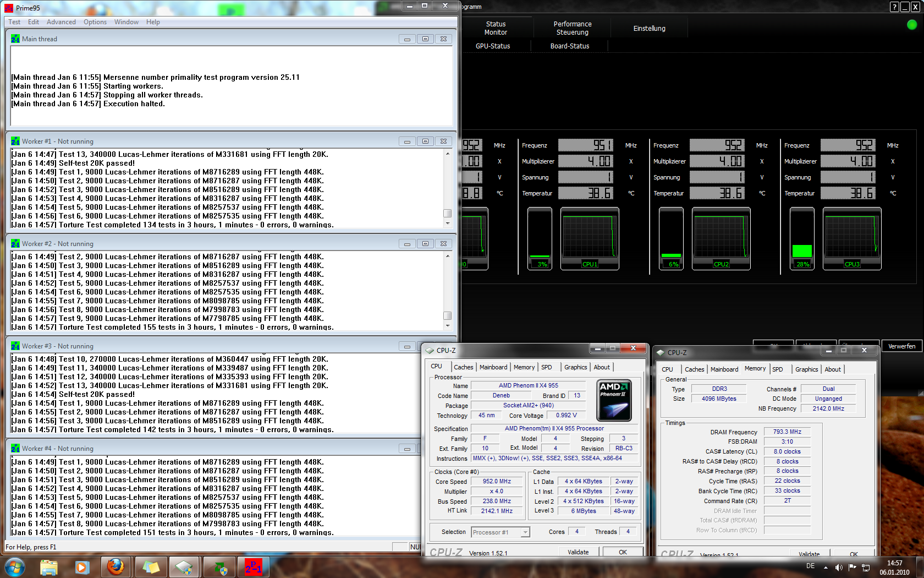Switch to Prime95 taskbar button
Image resolution: width=924 pixels, height=578 pixels.
point(253,567)
